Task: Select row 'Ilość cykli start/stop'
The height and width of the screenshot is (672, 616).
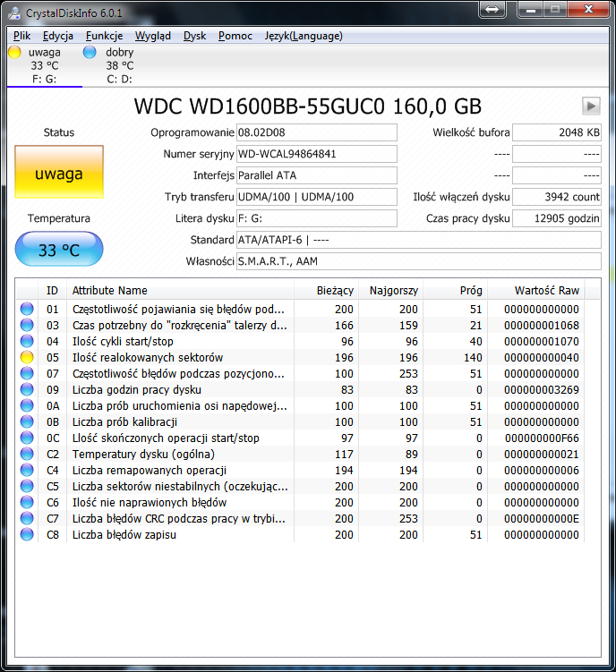Action: (x=300, y=341)
